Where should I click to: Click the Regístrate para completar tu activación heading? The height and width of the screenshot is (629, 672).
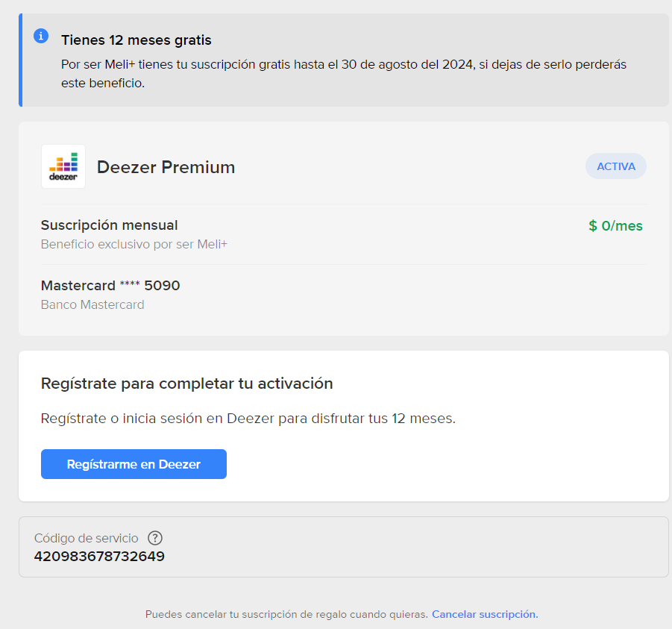[187, 384]
